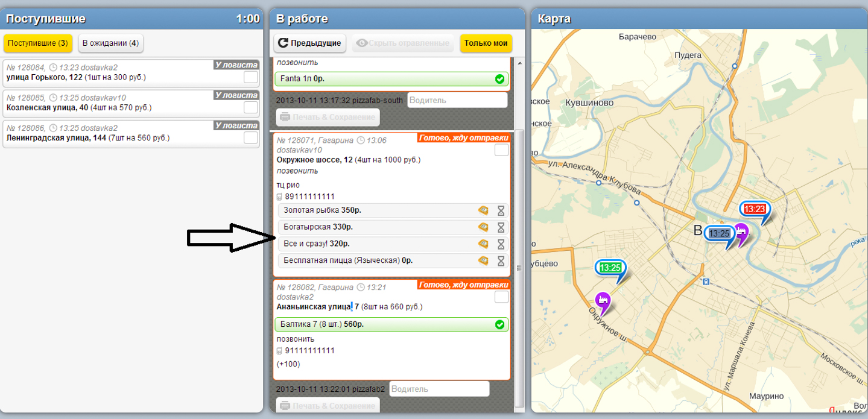Click pizza icon on Бесплатная пицца row

[x=483, y=261]
